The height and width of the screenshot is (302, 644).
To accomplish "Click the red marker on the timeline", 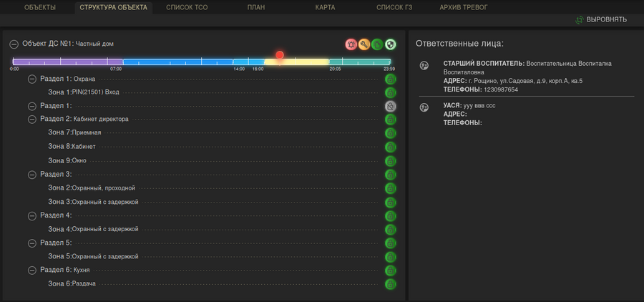I will tap(280, 55).
